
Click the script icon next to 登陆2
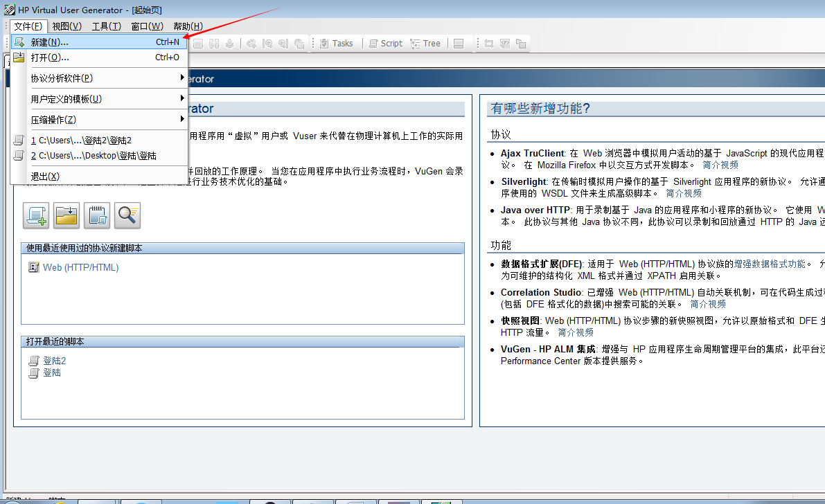coord(34,361)
